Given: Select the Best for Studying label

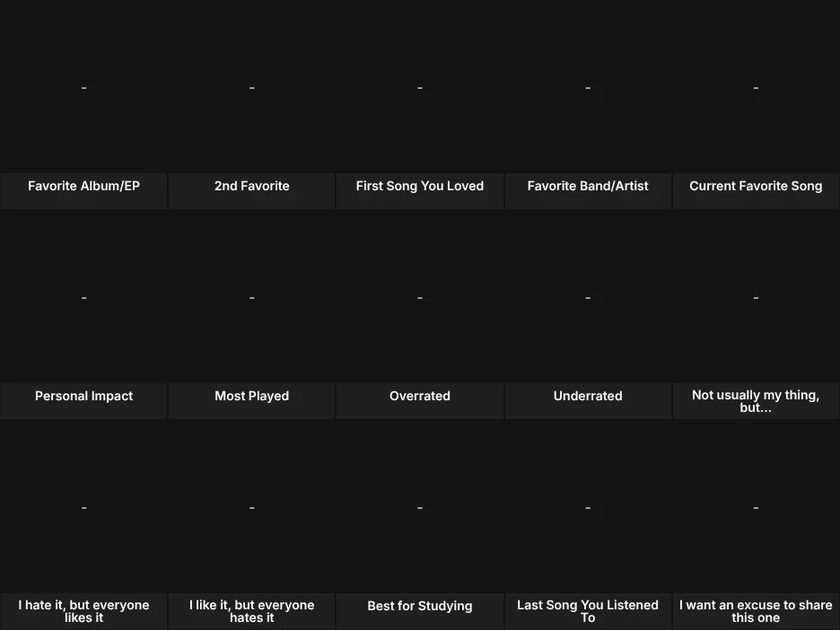Looking at the screenshot, I should (x=419, y=606).
